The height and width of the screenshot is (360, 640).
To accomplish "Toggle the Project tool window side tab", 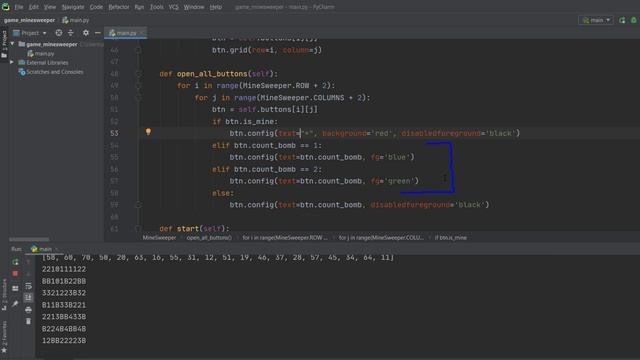I will coord(4,43).
